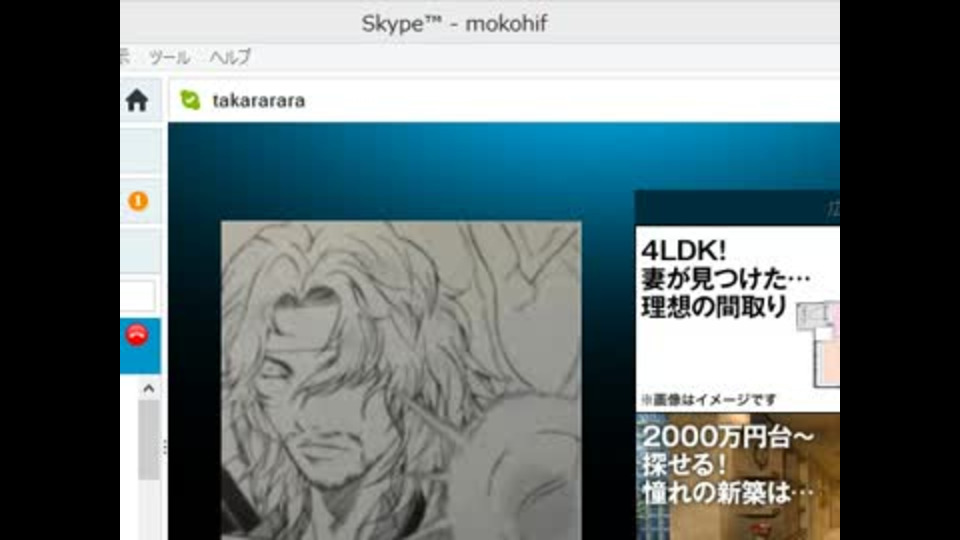Go to the Skype Home icon

(x=137, y=100)
